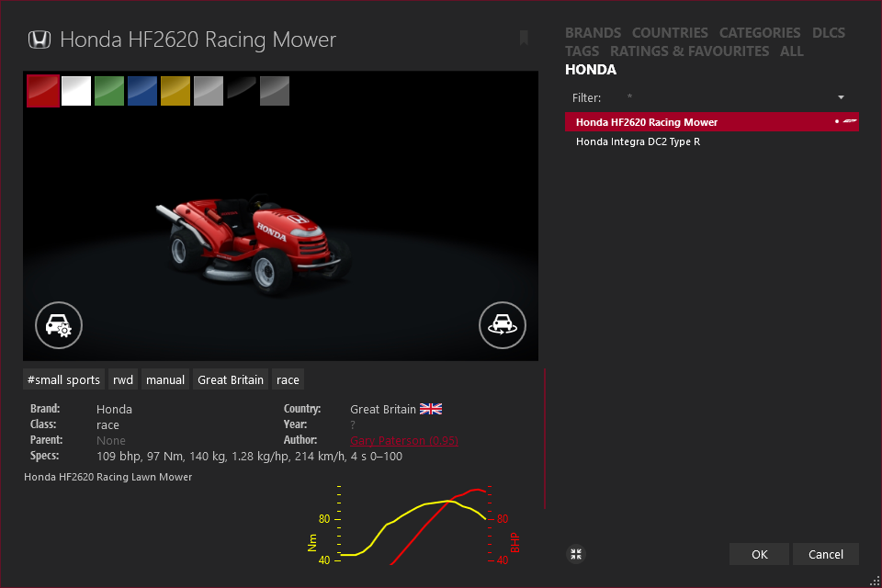Click the Honda brand value
The height and width of the screenshot is (588, 882).
click(x=114, y=409)
